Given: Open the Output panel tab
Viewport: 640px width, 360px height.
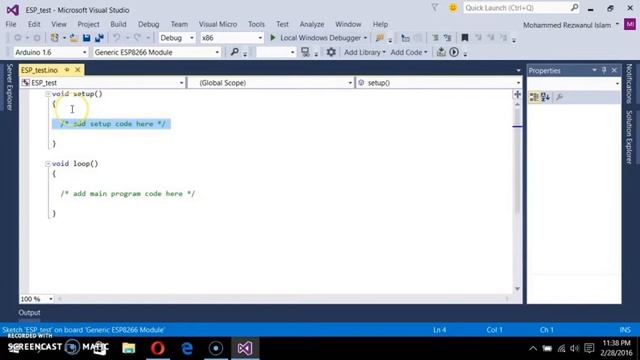Looking at the screenshot, I should [x=29, y=313].
